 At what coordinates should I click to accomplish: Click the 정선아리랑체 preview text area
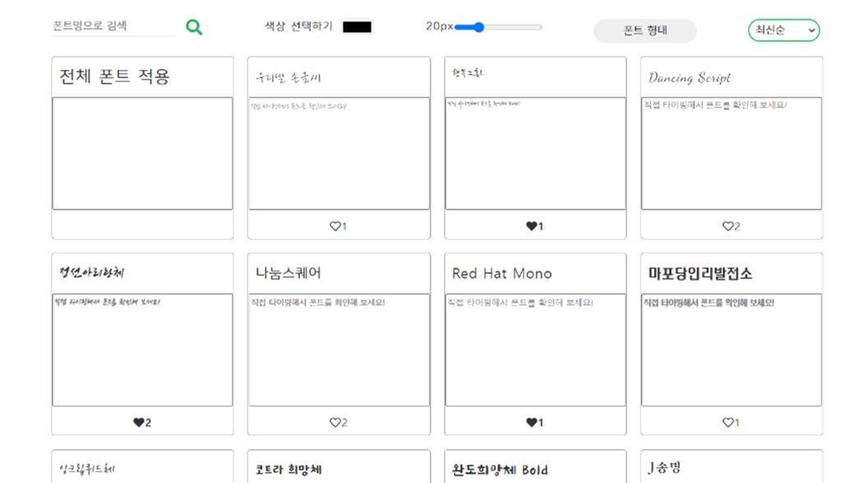click(142, 350)
